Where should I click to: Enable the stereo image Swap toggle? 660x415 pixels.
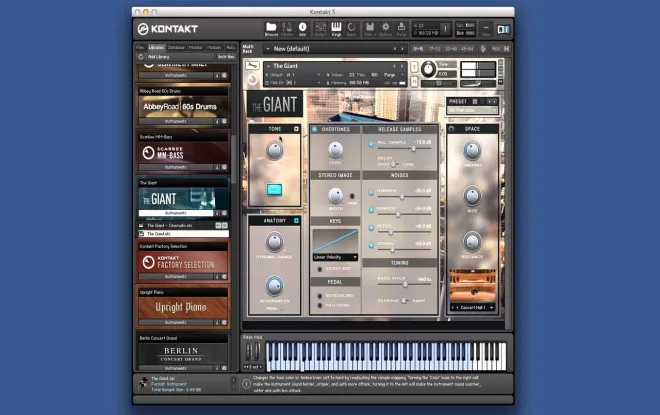tap(352, 196)
